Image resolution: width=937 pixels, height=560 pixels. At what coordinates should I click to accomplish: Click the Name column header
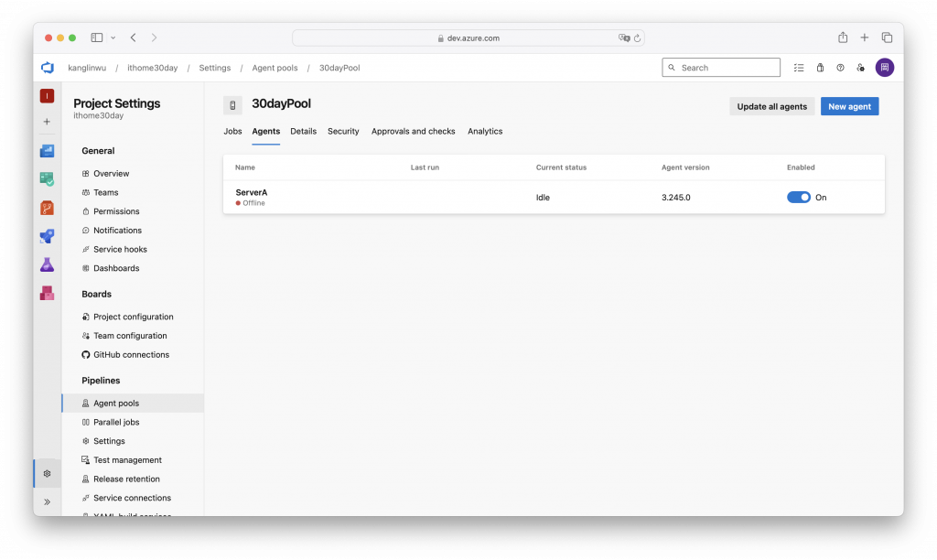click(245, 167)
